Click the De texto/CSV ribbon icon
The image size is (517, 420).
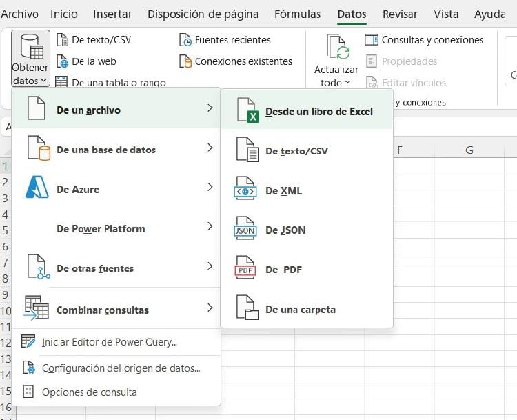pyautogui.click(x=62, y=40)
